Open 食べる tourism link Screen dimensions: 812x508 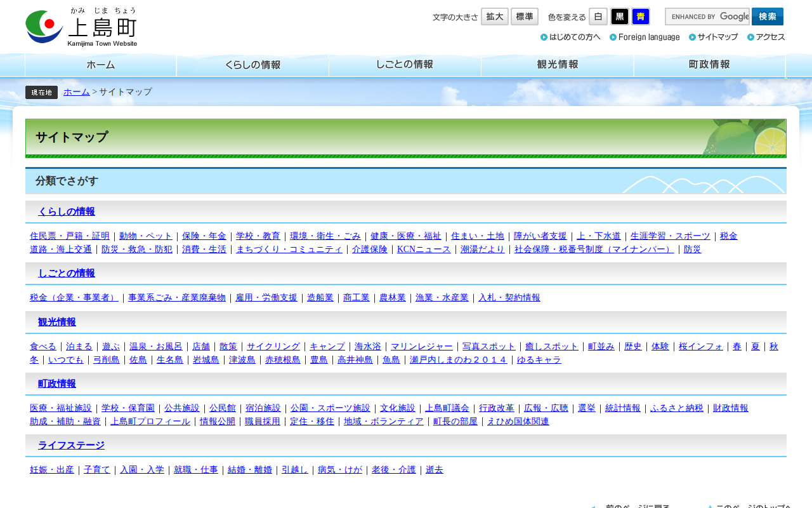[43, 347]
